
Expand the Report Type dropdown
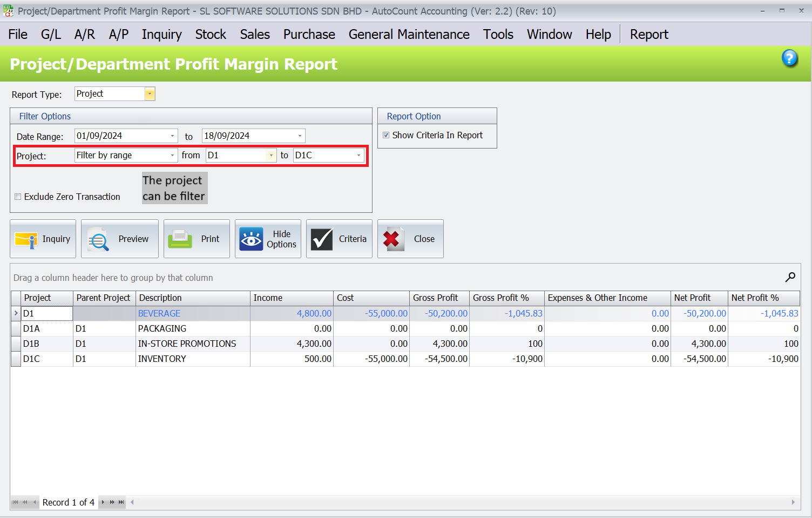point(150,94)
